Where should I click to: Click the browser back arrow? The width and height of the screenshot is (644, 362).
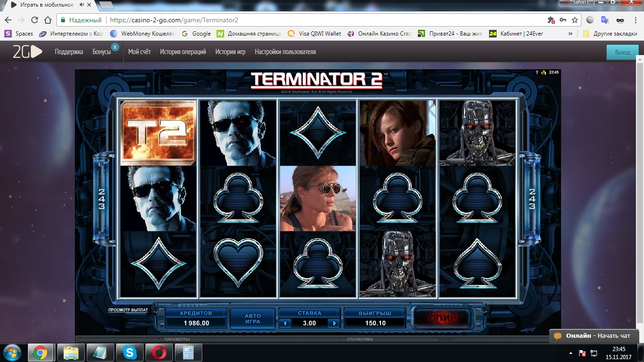[8, 20]
